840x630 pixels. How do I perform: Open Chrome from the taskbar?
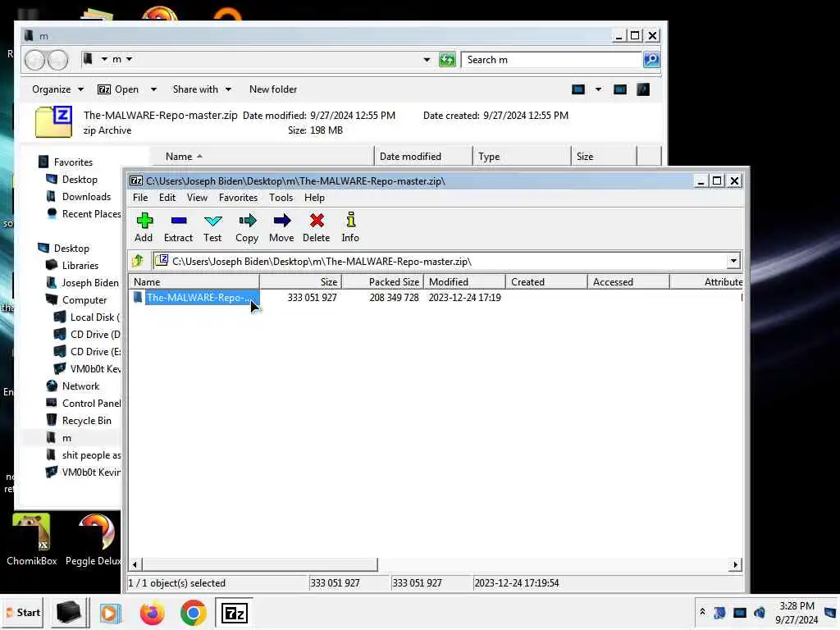tap(194, 613)
